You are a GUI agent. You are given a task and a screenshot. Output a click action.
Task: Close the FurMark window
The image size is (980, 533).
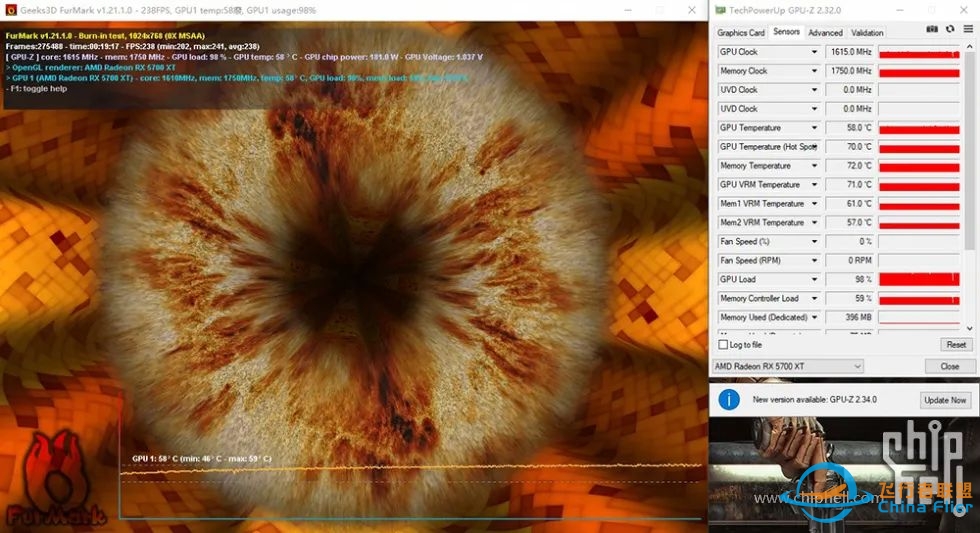(x=692, y=10)
